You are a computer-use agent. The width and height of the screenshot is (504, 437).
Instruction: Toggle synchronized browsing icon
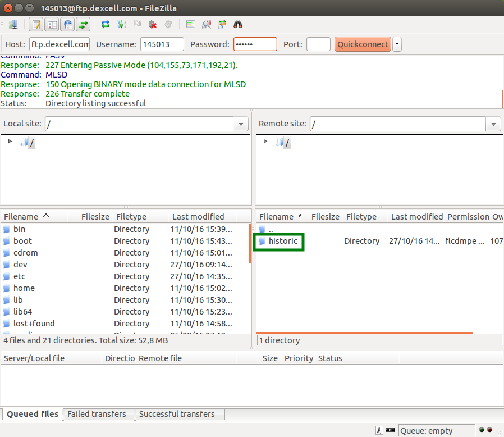pyautogui.click(x=222, y=25)
